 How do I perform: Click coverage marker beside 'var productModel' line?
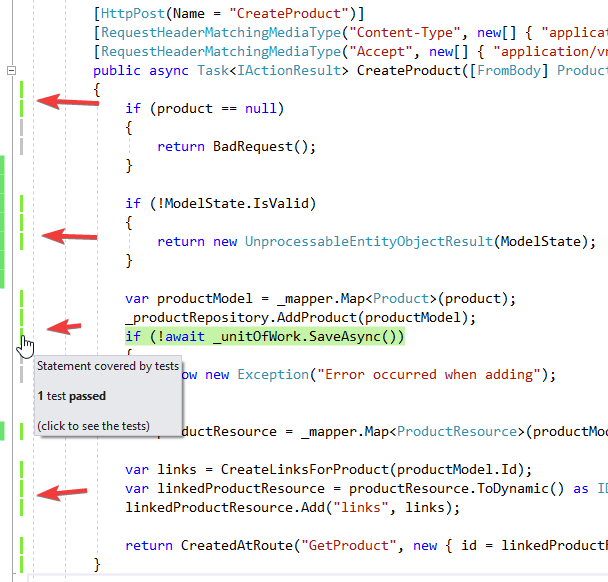22,299
